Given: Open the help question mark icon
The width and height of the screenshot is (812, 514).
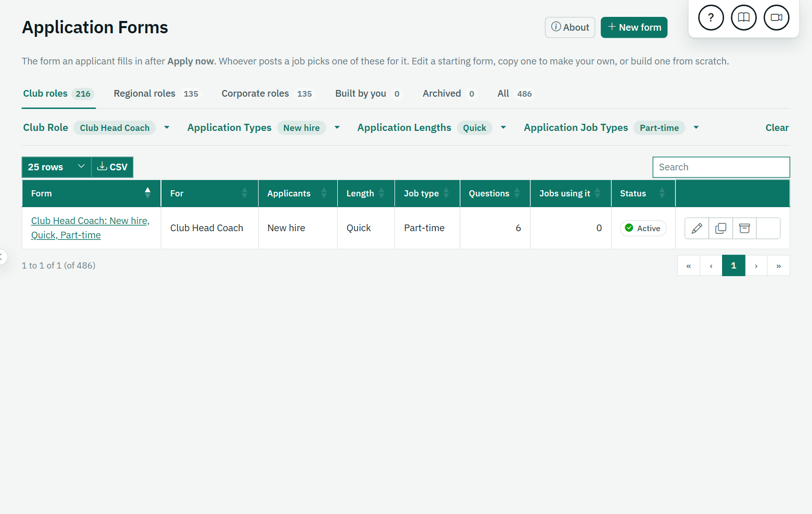Looking at the screenshot, I should 711,18.
